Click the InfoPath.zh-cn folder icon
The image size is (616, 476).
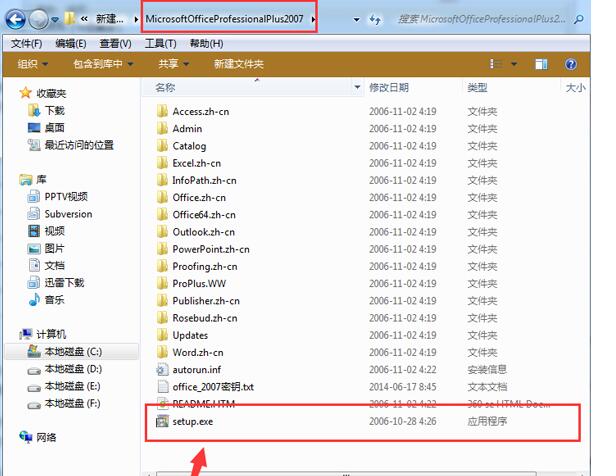[162, 180]
